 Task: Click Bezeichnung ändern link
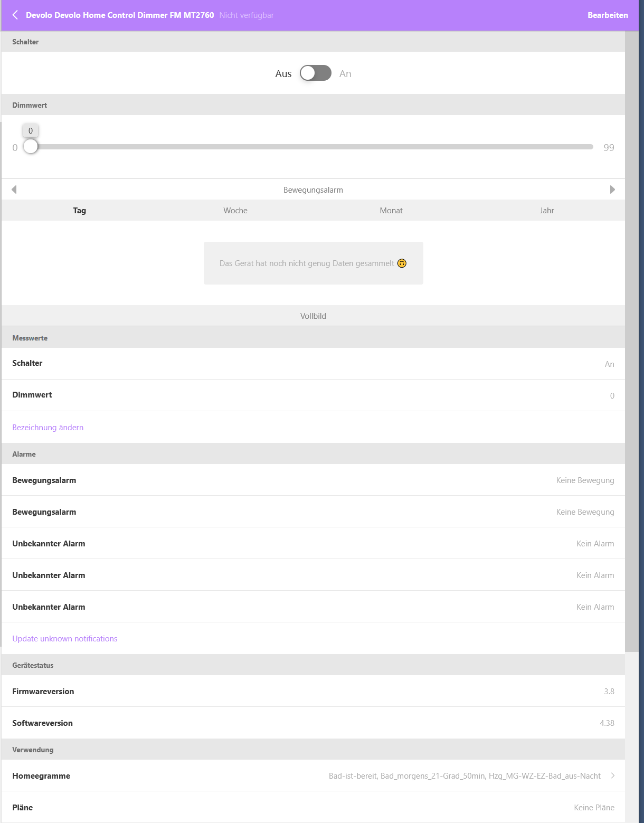[x=48, y=428]
